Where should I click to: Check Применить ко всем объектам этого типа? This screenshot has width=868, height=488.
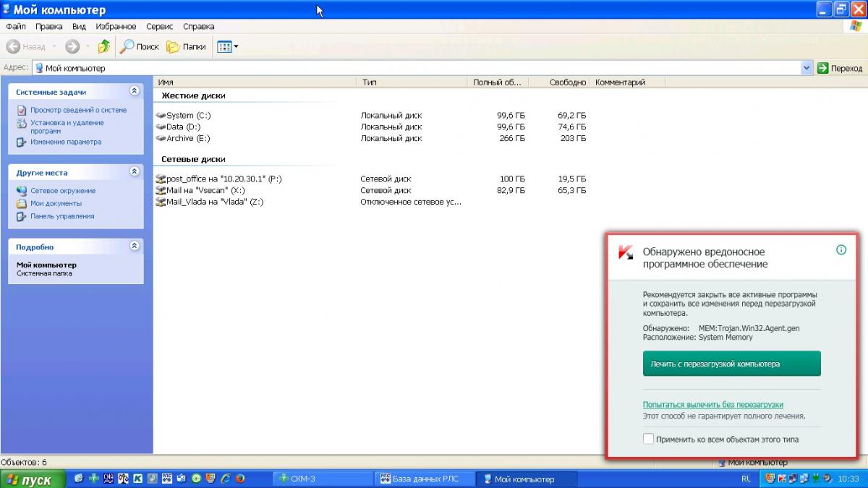pyautogui.click(x=648, y=439)
